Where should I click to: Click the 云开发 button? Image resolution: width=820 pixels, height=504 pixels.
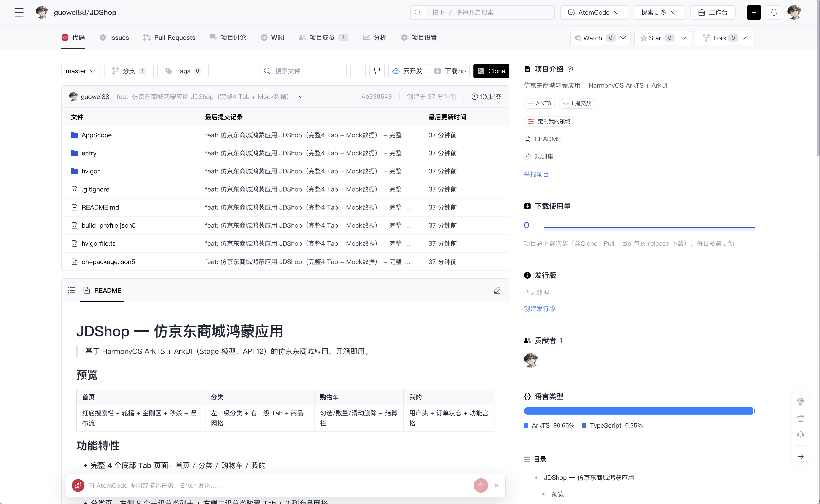[x=407, y=71]
